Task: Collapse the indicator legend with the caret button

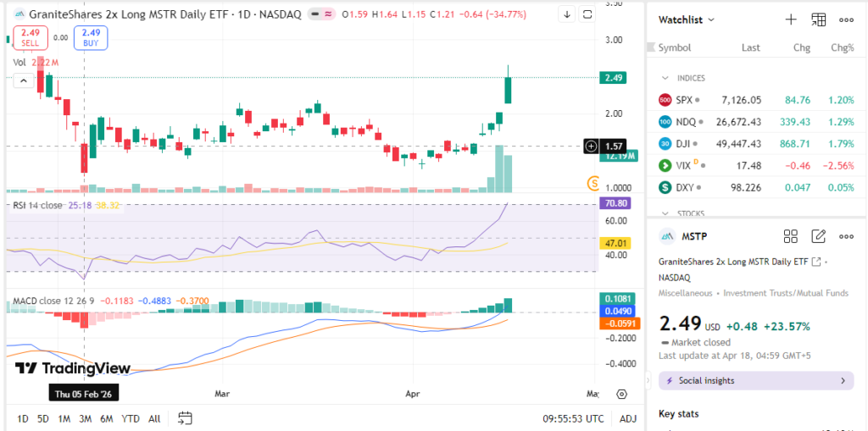Action: tap(24, 80)
